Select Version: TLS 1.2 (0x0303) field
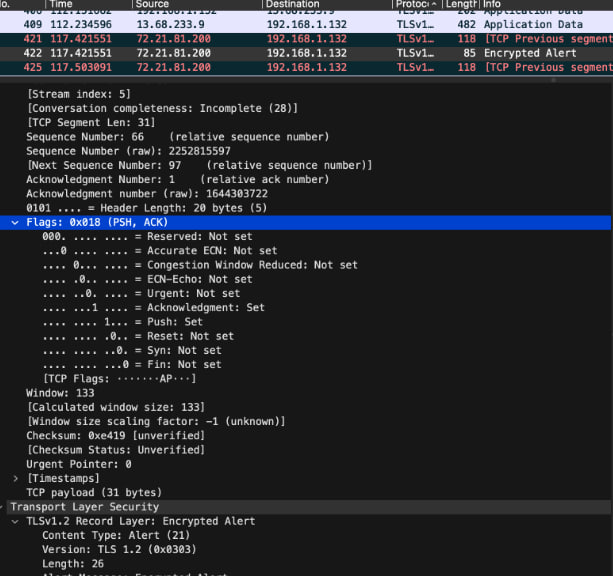 click(119, 549)
